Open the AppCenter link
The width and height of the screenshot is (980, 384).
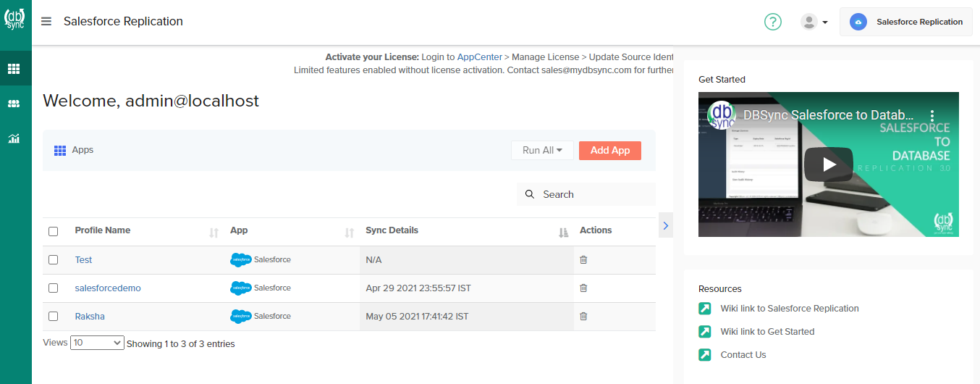coord(479,57)
